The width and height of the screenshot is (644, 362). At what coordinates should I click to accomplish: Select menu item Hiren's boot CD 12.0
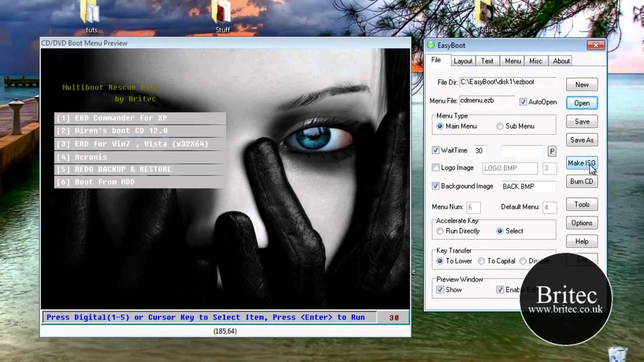(x=140, y=131)
